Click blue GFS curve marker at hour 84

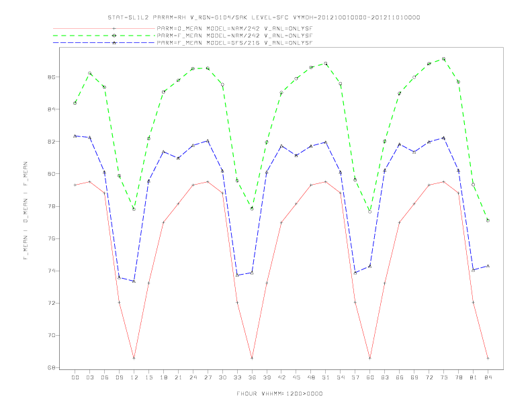point(488,266)
